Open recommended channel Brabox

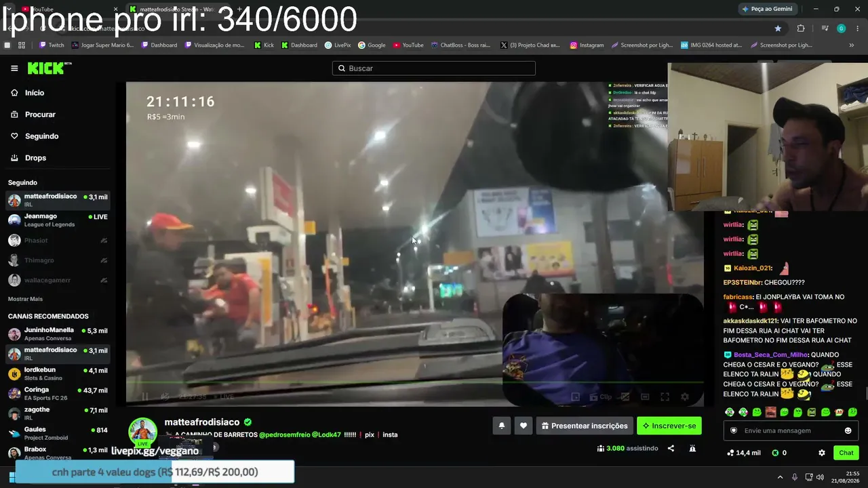58,453
